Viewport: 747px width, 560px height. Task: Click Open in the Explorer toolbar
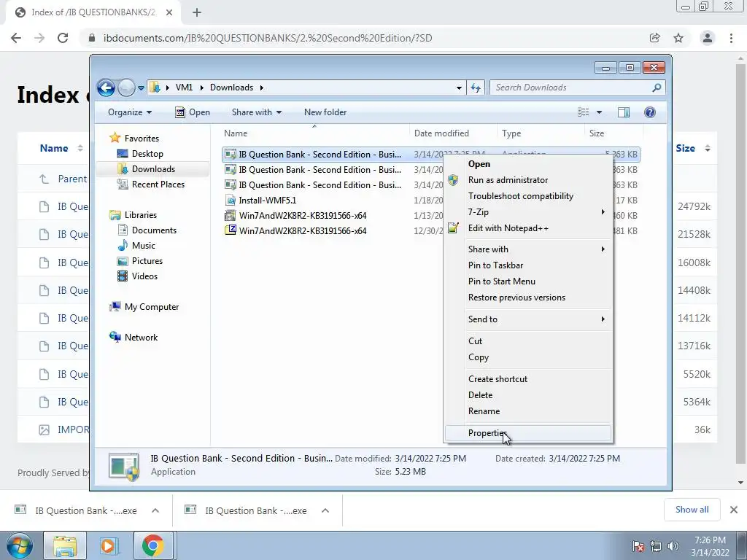(x=193, y=112)
